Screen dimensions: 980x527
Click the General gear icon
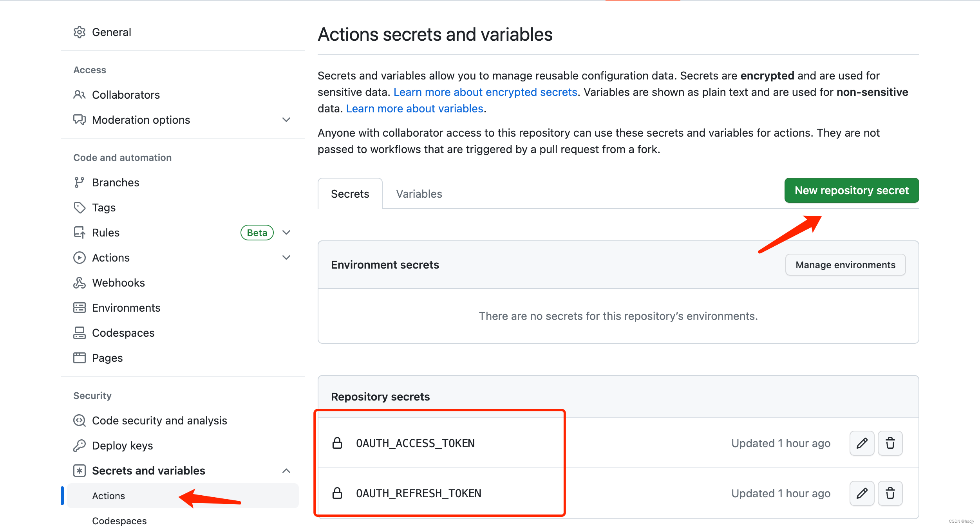80,32
